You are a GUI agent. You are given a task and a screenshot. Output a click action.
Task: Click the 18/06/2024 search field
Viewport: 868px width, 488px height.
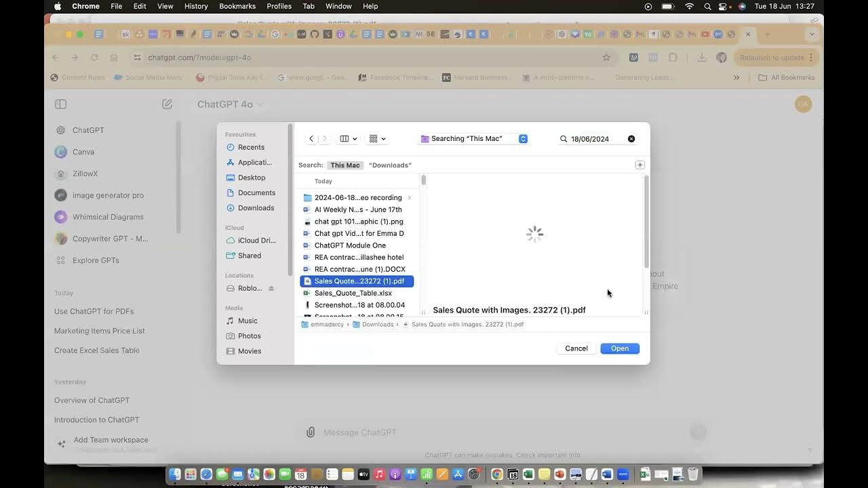click(x=597, y=139)
